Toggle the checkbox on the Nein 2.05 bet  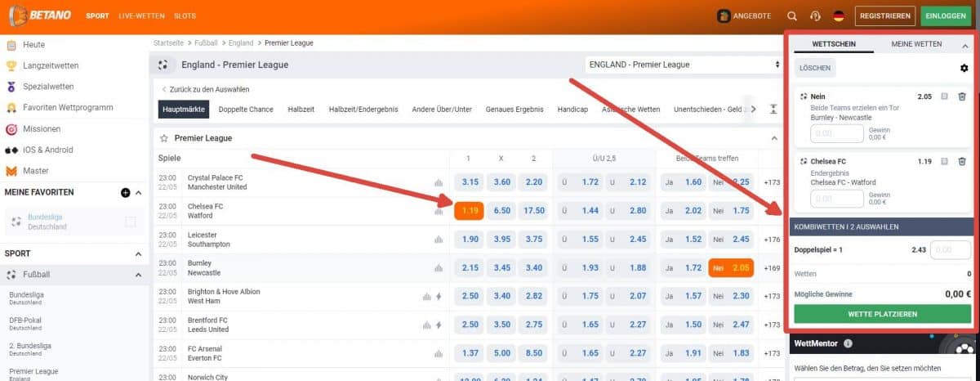coord(944,96)
